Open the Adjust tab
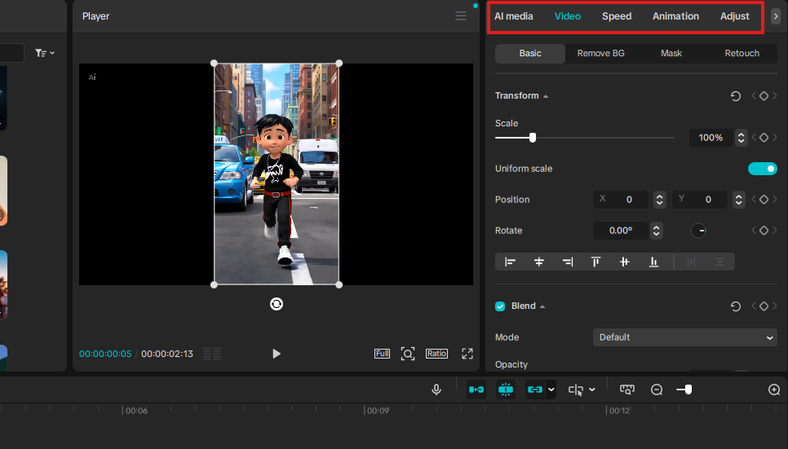This screenshot has height=449, width=788. [734, 16]
